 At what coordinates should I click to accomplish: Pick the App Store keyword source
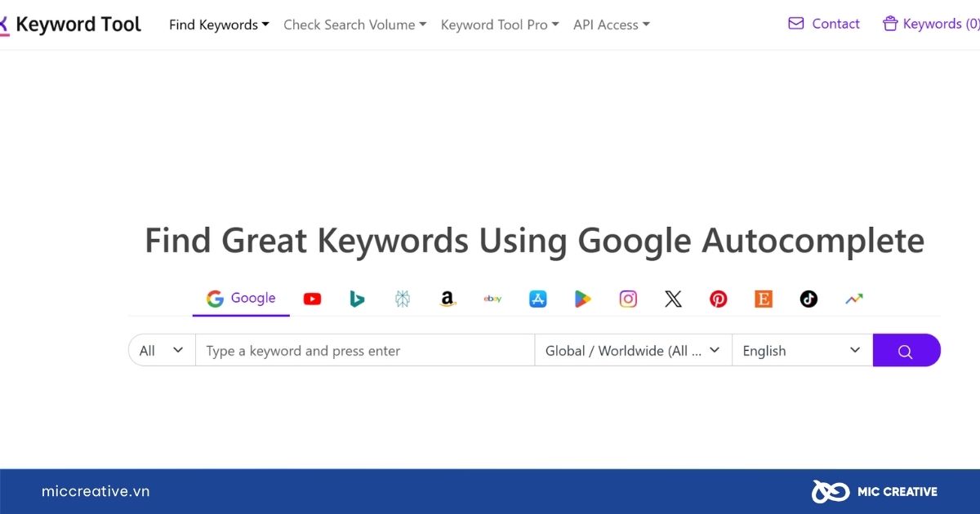click(x=537, y=299)
